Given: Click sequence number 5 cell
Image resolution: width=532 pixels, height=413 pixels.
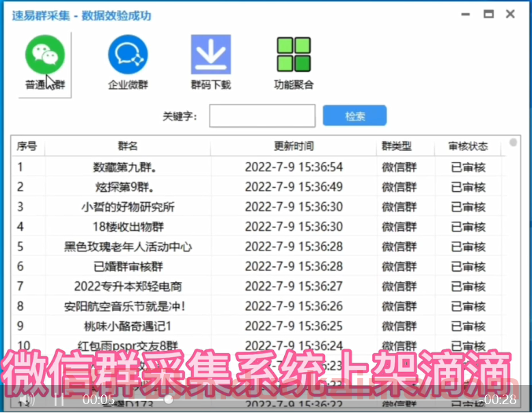Looking at the screenshot, I should pyautogui.click(x=20, y=246).
